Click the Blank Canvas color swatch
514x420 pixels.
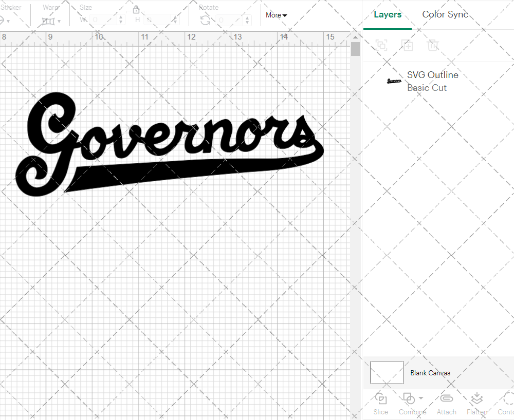pyautogui.click(x=387, y=373)
